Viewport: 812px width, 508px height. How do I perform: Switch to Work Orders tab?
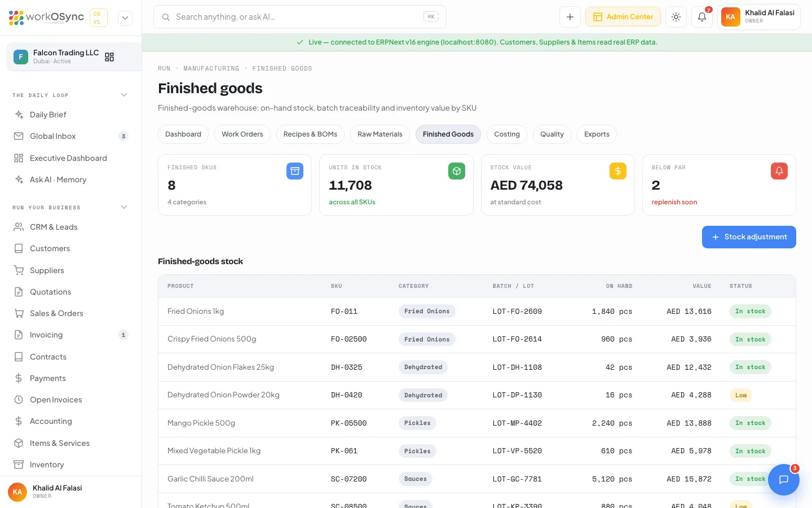[242, 134]
